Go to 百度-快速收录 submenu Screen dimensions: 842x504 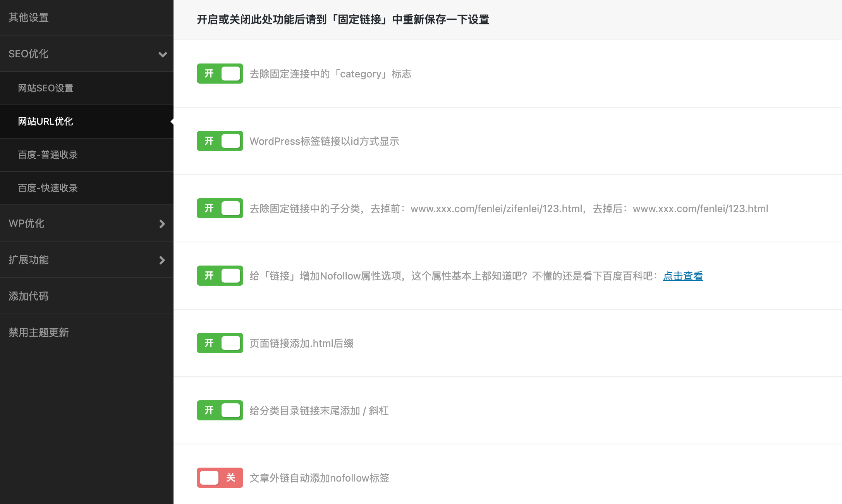coord(48,188)
